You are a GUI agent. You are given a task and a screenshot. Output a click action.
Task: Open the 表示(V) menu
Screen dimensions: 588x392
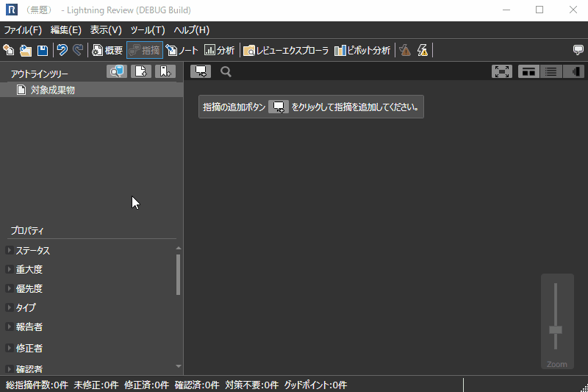pos(106,30)
